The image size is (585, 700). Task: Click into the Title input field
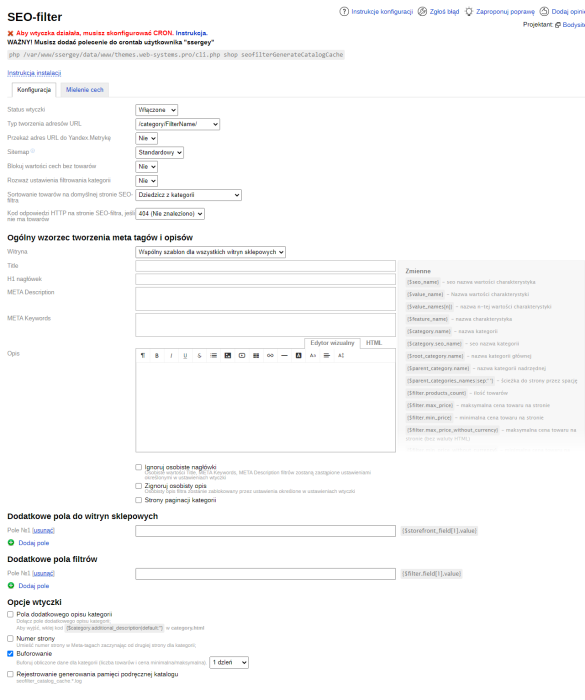[x=265, y=266]
